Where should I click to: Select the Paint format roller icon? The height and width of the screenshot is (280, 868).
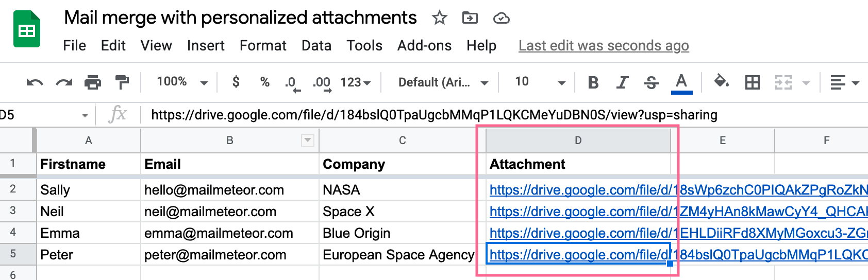tap(122, 82)
